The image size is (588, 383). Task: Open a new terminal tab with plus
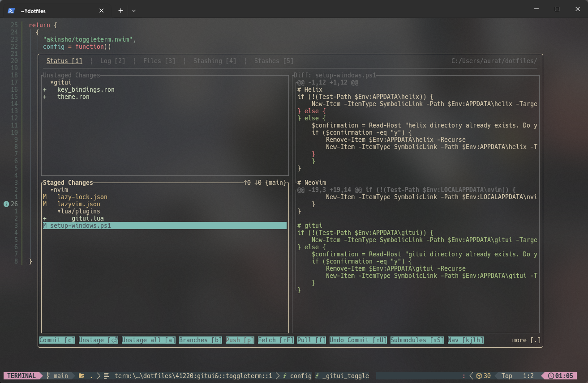click(x=120, y=11)
